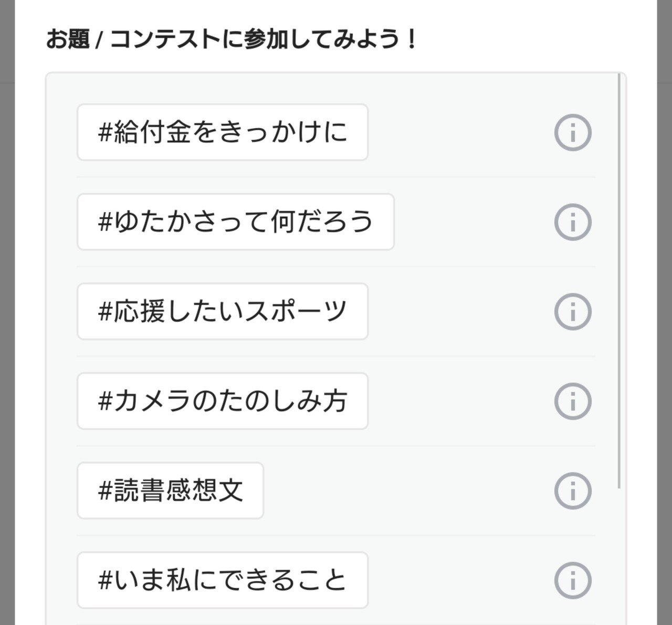Choose the #ゆたかさって何だろう tag
Viewport: 672px width, 625px height.
click(x=236, y=222)
